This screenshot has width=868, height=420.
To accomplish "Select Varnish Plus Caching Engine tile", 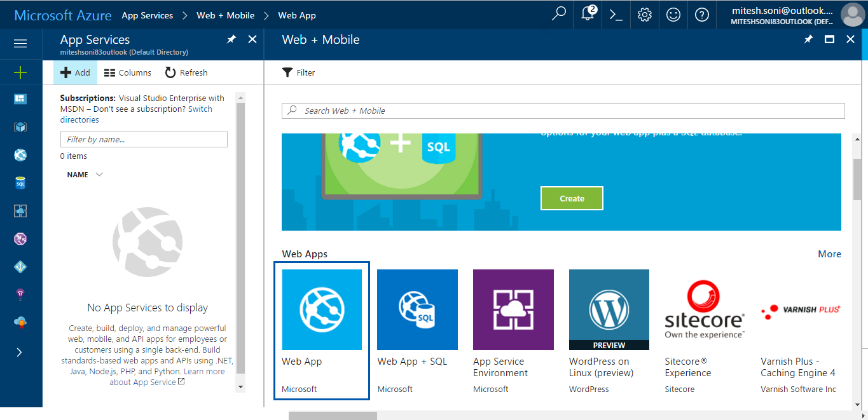I will [x=801, y=330].
